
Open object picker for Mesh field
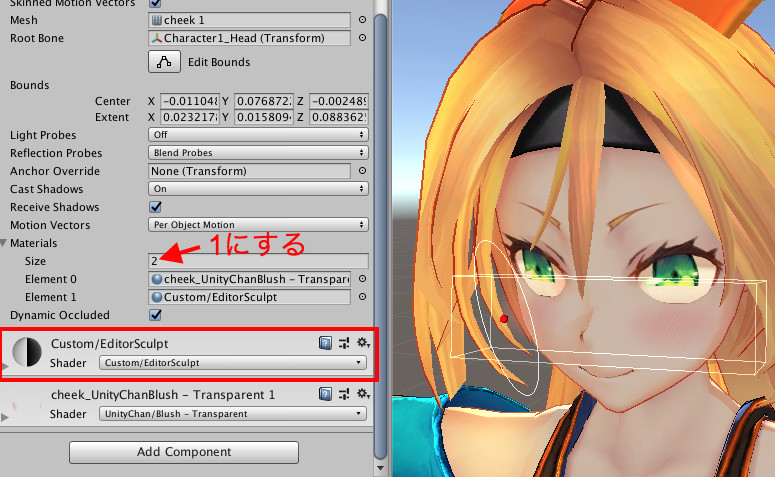pyautogui.click(x=362, y=20)
